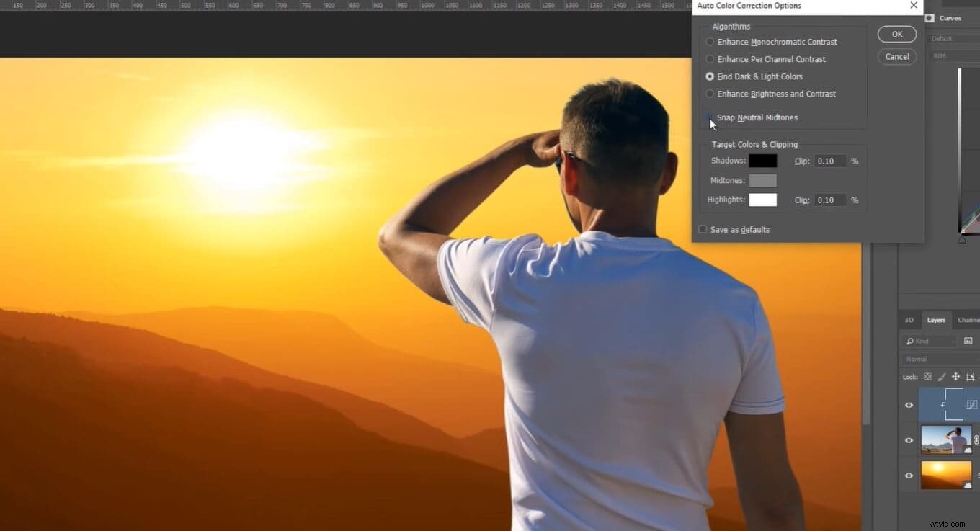The image size is (980, 531).
Task: Select the Lock image pixels brush icon
Action: [x=941, y=377]
